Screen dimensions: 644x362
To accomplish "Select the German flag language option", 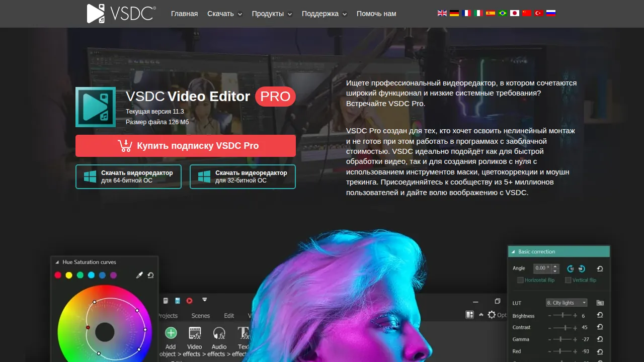I will pyautogui.click(x=454, y=14).
